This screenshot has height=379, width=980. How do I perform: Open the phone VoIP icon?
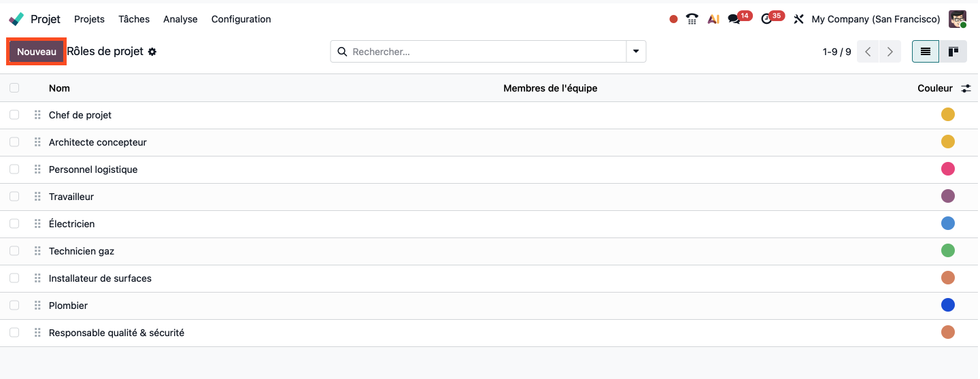692,19
